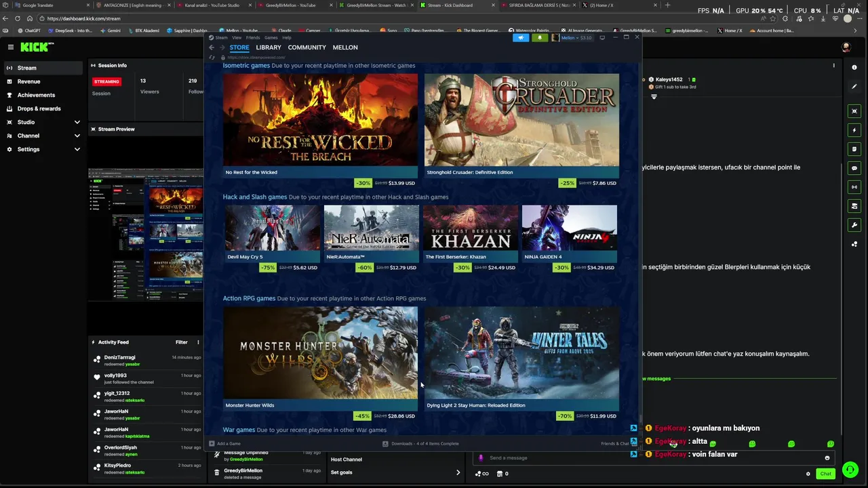Open Monster Hunter Wilds capsule
Screen dimensions: 868x488
tap(320, 358)
